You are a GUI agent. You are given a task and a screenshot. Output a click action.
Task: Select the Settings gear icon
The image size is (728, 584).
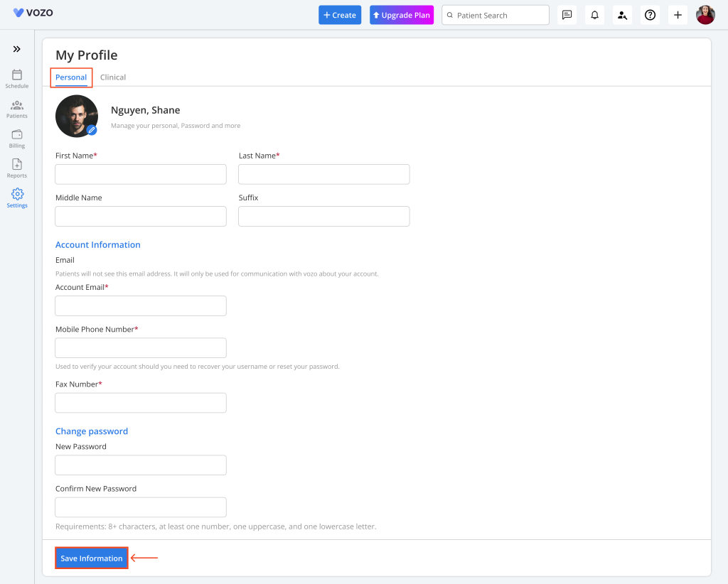17,195
